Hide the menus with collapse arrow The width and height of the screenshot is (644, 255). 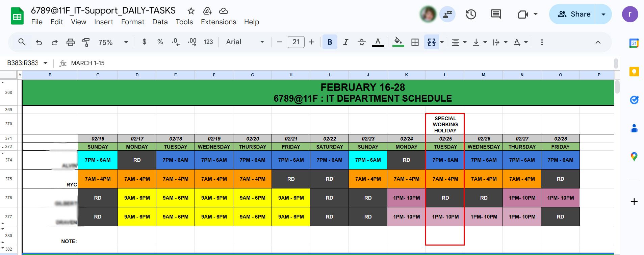click(598, 42)
